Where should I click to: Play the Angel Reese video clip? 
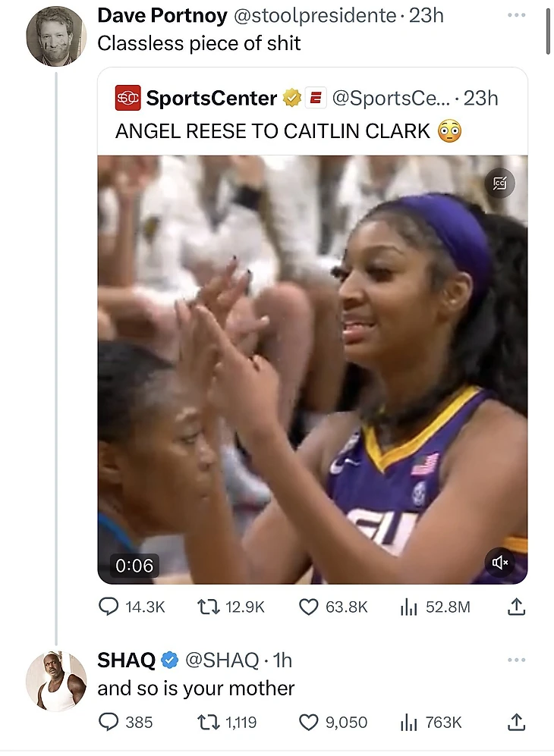(x=312, y=369)
